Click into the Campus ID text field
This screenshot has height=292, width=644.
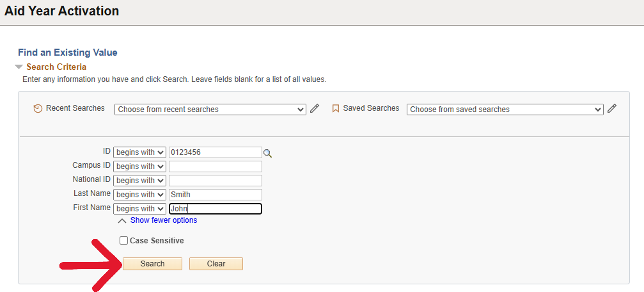(x=215, y=166)
